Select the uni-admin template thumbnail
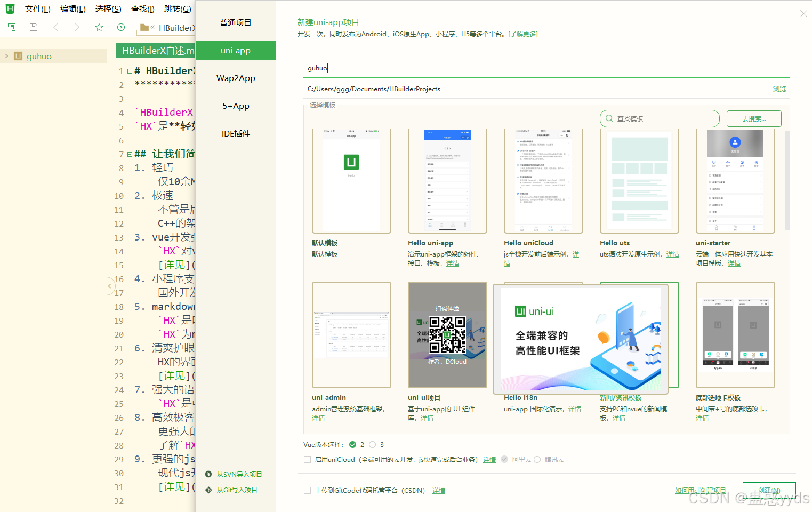This screenshot has width=812, height=512. tap(351, 335)
